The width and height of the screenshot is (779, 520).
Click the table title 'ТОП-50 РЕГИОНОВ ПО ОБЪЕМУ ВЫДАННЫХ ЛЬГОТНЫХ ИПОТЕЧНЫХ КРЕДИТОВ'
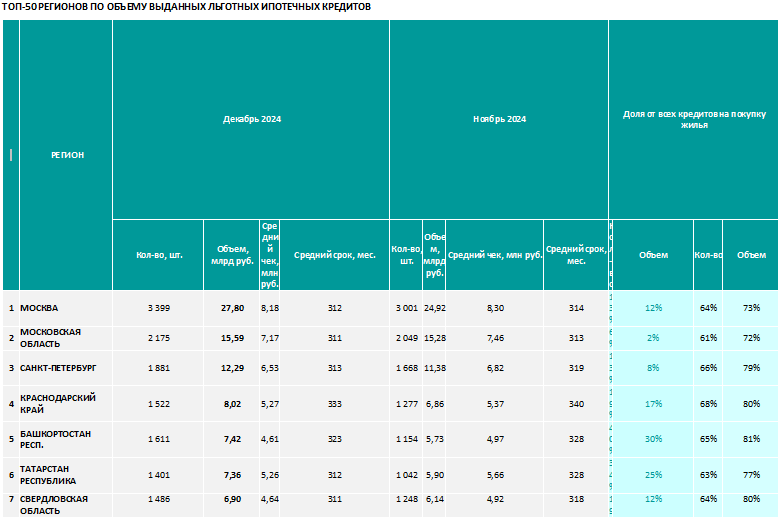click(186, 7)
